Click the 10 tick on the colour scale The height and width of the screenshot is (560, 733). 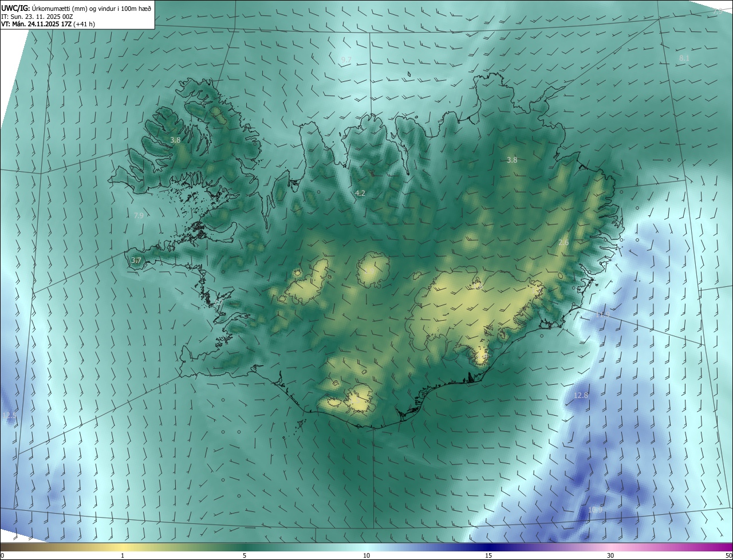pos(366,555)
